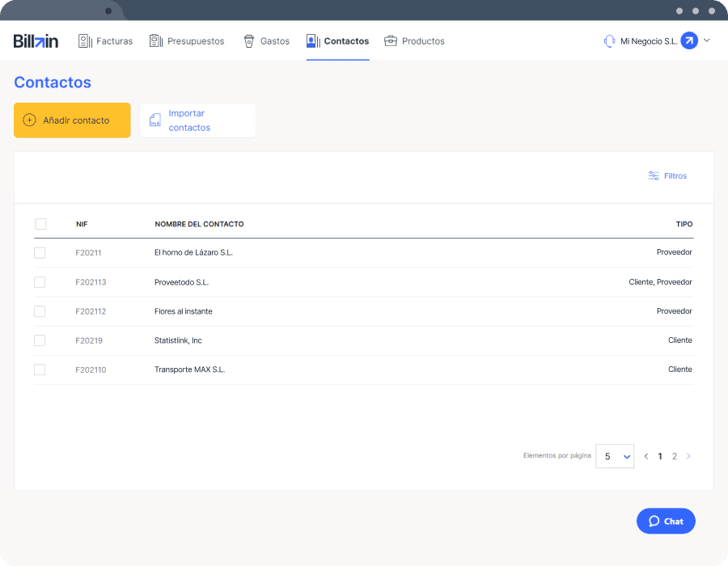Click the NOMBRE DEL CONTACTO column header

(199, 224)
